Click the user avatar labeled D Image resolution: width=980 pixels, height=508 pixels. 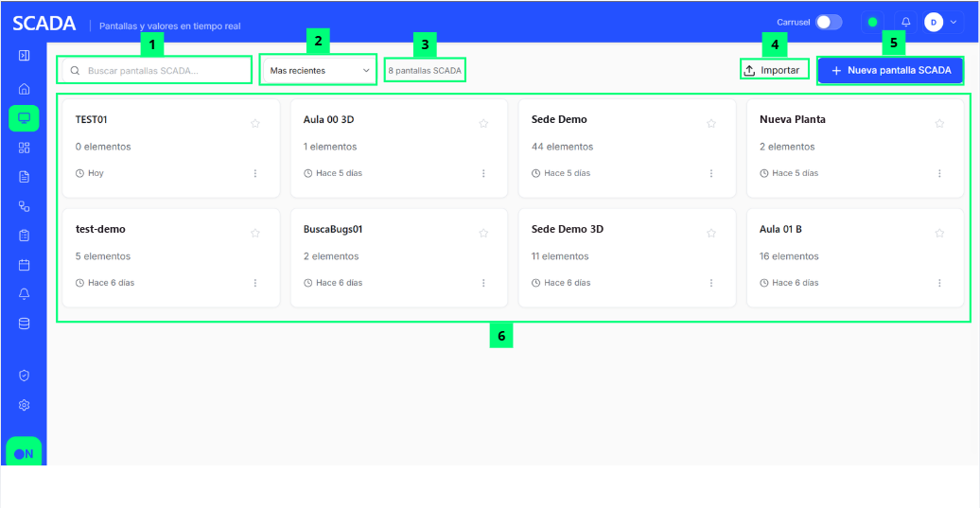click(934, 22)
